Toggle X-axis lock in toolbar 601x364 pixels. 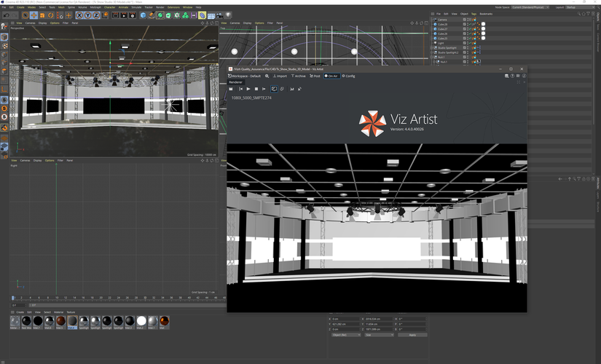click(x=79, y=15)
